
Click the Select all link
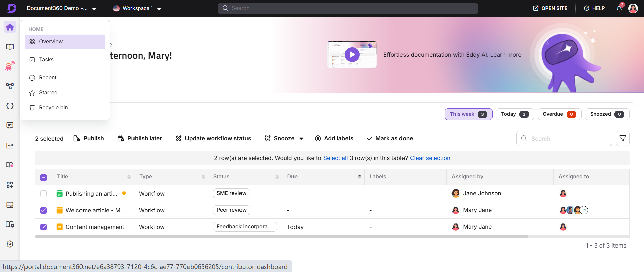point(335,158)
